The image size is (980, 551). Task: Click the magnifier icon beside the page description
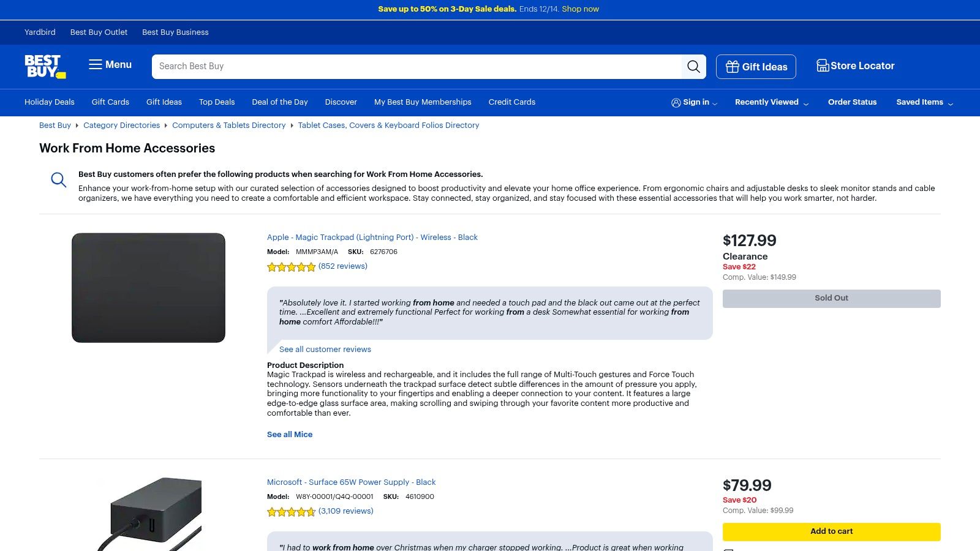58,179
